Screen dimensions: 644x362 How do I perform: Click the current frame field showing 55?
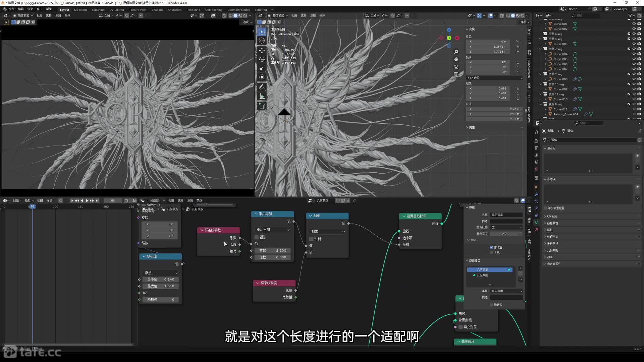[x=113, y=200]
